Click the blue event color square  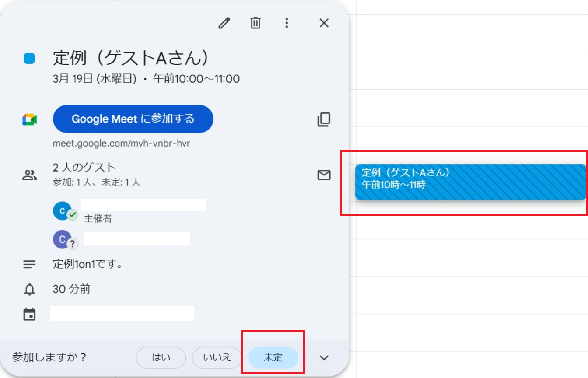click(29, 59)
